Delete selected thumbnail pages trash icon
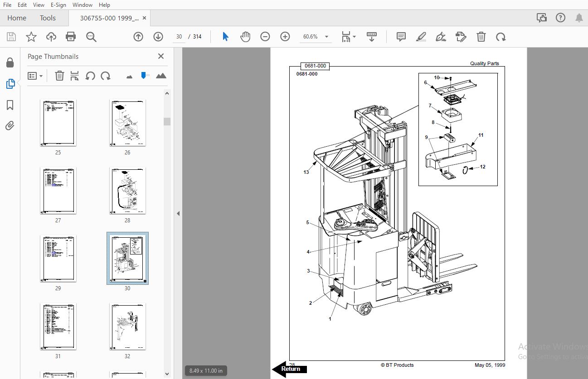The height and width of the screenshot is (379, 588). tap(59, 76)
